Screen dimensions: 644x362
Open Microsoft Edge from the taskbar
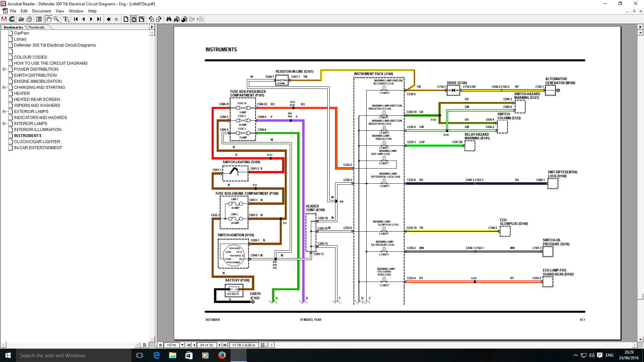click(x=156, y=355)
